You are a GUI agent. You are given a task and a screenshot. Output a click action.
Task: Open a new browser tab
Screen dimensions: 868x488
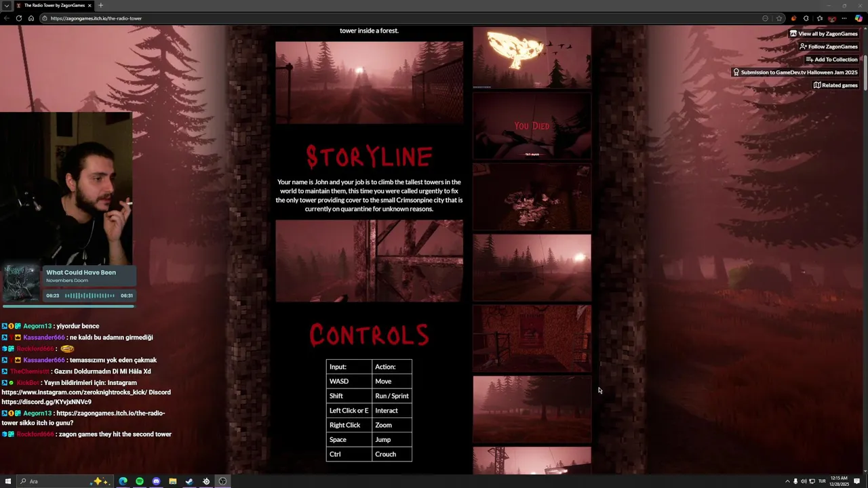coord(100,5)
